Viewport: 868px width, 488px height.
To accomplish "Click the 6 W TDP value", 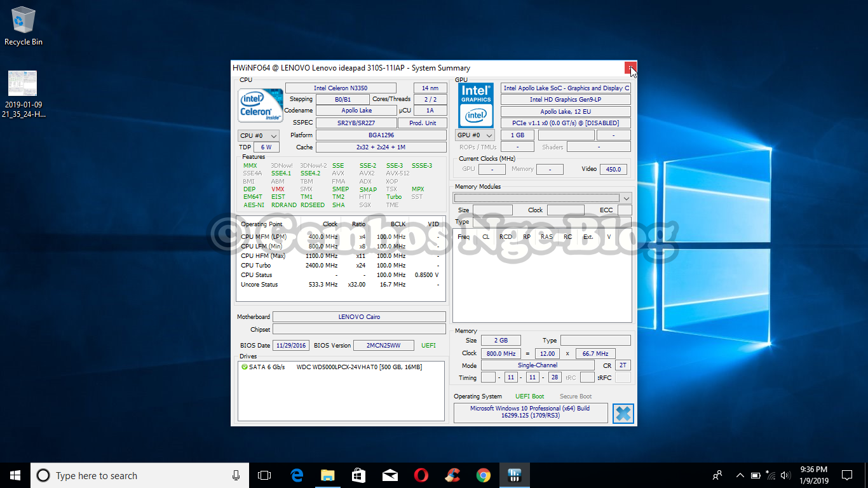I will point(266,147).
